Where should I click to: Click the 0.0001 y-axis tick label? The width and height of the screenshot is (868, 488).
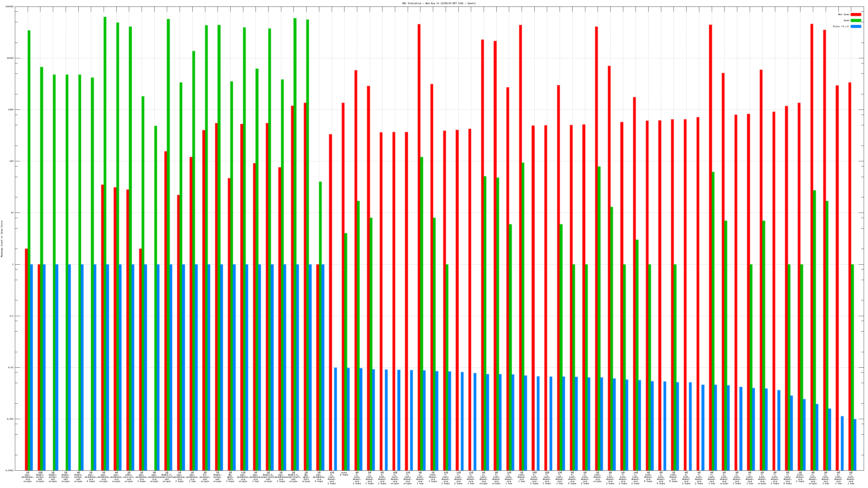tap(10, 470)
